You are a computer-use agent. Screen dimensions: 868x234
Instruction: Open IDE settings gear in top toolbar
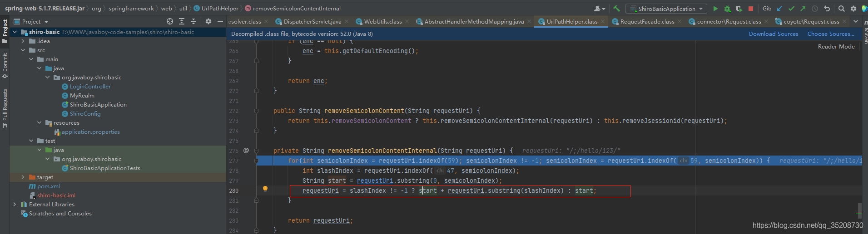(853, 9)
